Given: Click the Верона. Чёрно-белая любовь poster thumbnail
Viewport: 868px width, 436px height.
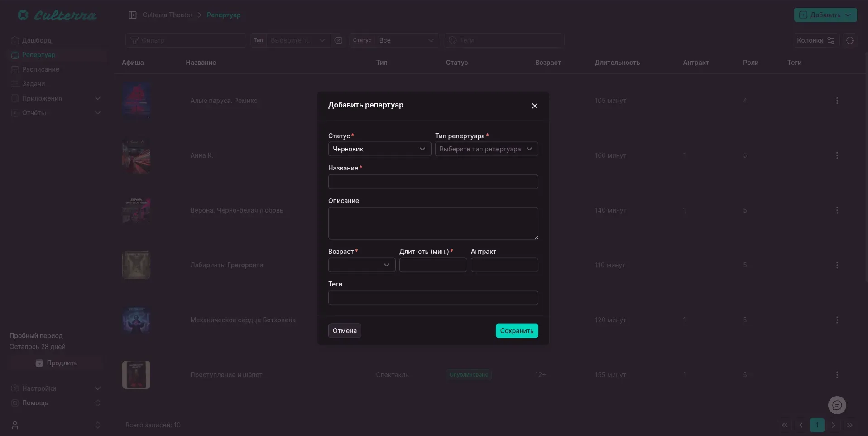Looking at the screenshot, I should pos(136,210).
